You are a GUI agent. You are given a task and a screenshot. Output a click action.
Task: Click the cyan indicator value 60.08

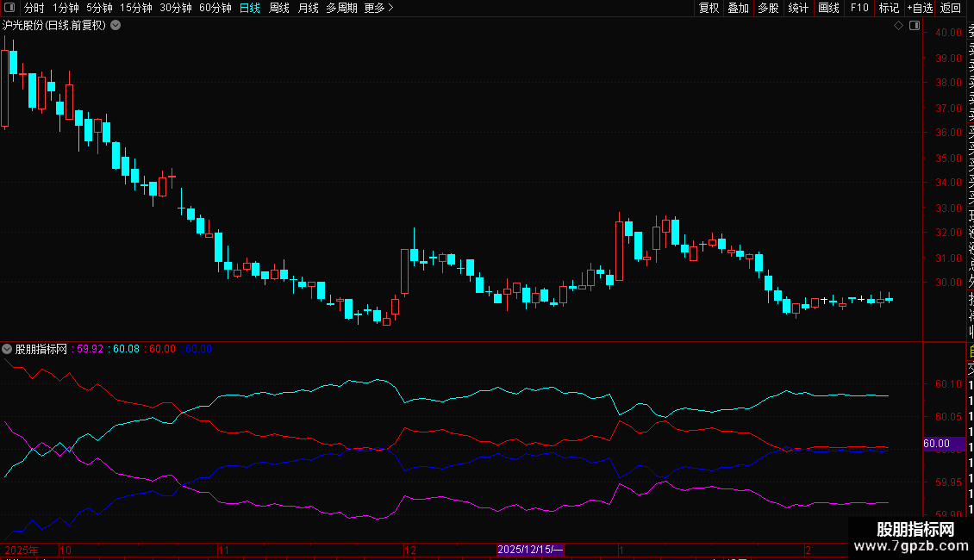click(126, 349)
